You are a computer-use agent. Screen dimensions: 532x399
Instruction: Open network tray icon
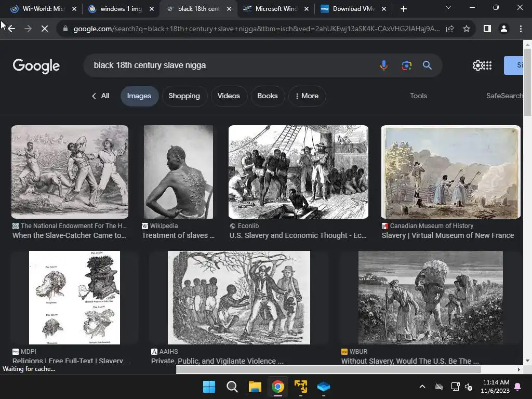point(455,387)
